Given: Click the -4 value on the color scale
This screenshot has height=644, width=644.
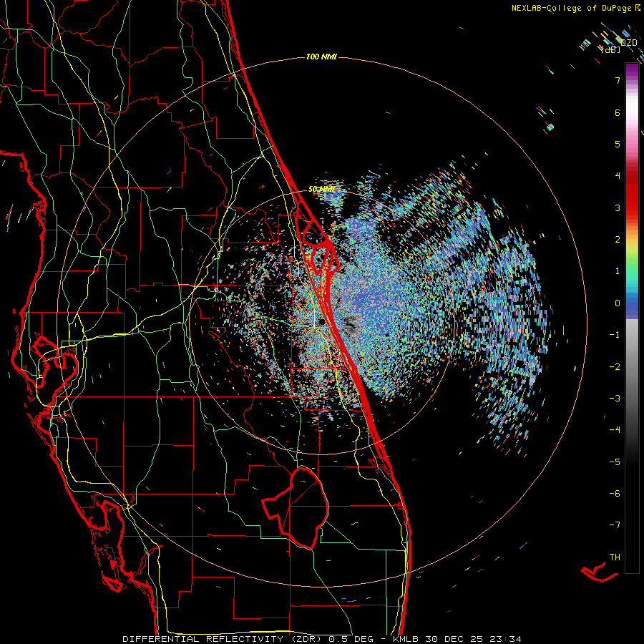Looking at the screenshot, I should click(615, 430).
